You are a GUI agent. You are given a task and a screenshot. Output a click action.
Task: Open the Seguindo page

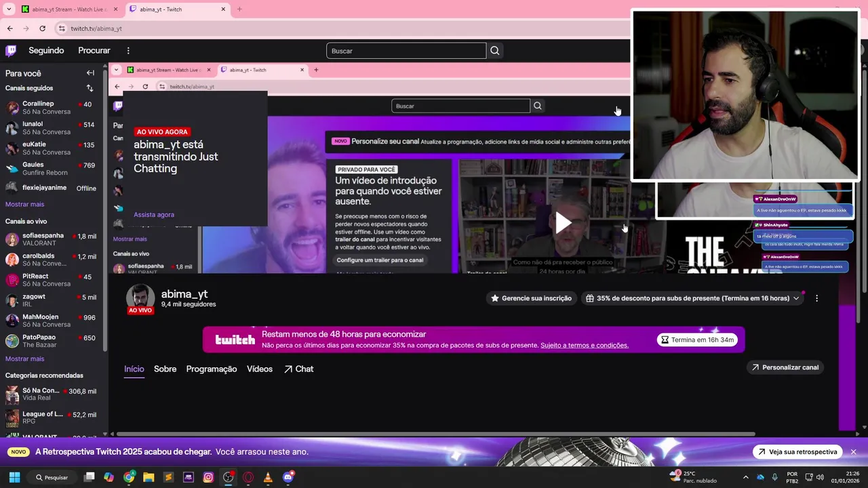coord(46,50)
